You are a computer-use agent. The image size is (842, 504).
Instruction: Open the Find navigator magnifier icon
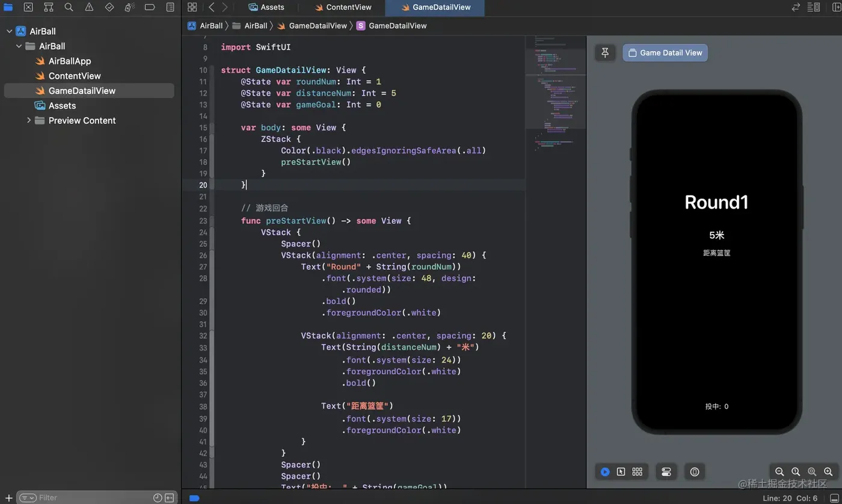tap(69, 7)
